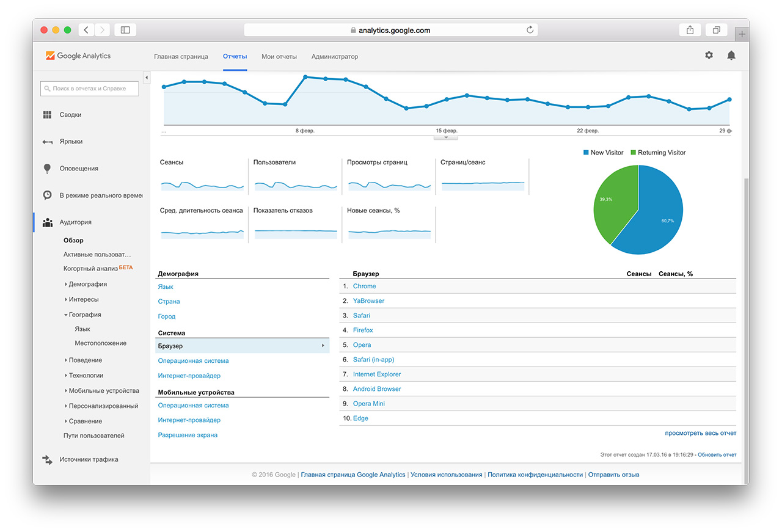Viewport: 782px width, 532px height.
Task: Collapse the left navigation panel arrow
Action: [x=147, y=78]
